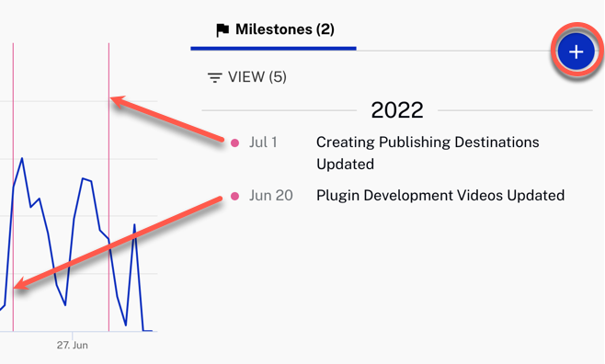Open Plugin Development Videos Updated milestone
This screenshot has height=364, width=605.
440,196
